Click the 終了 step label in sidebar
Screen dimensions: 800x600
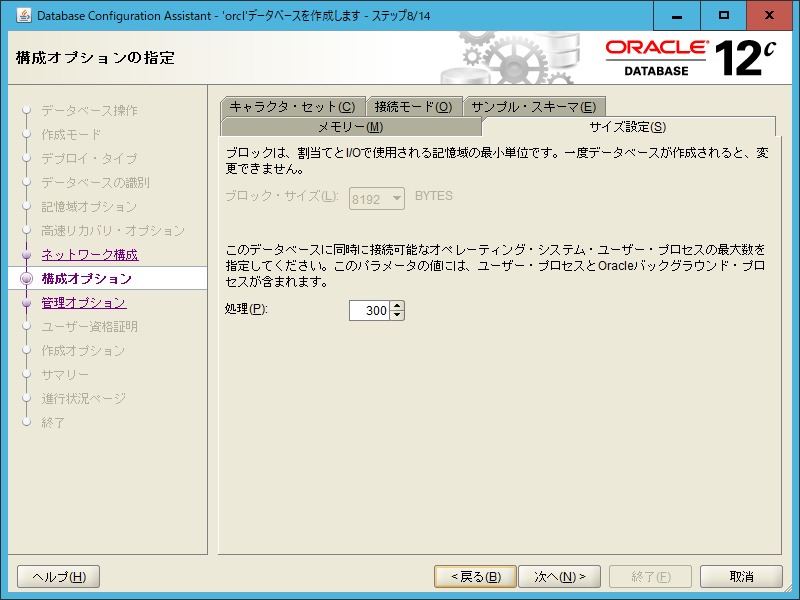[x=53, y=422]
